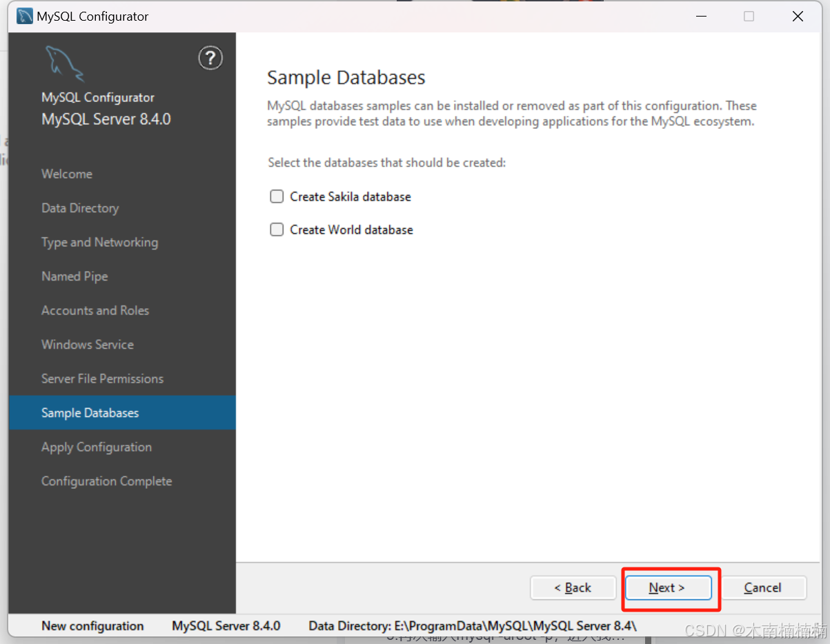Select the Configuration Complete step

tap(107, 481)
